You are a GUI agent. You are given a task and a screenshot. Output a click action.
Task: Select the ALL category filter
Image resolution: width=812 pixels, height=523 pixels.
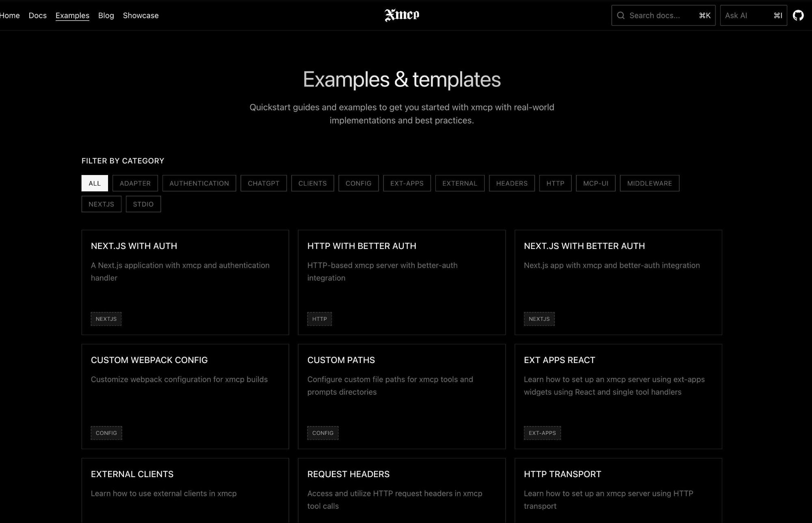[95, 183]
